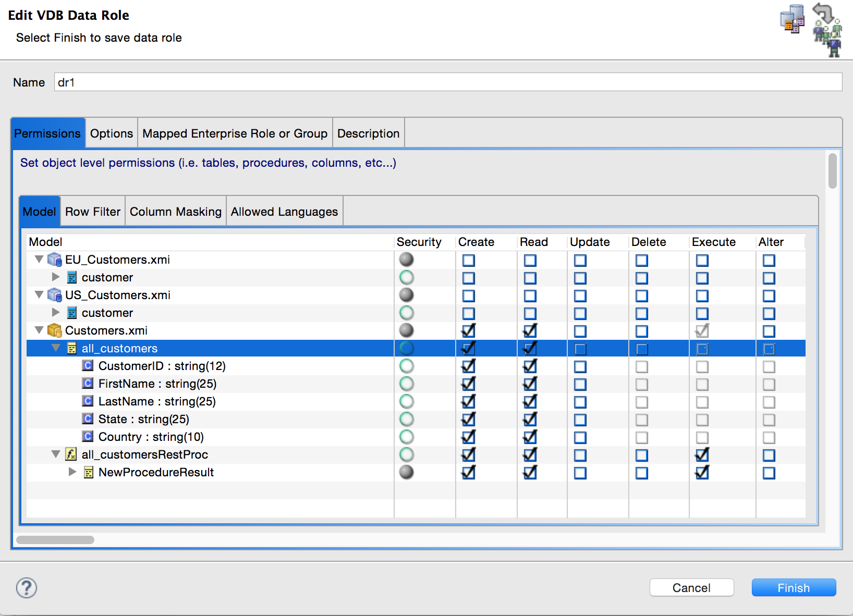
Task: Click the database wizard icon at top right
Action: click(792, 21)
